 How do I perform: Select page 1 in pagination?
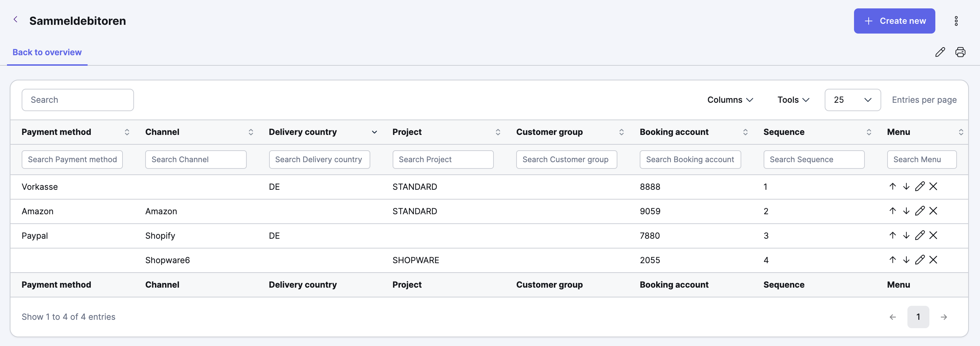[918, 317]
